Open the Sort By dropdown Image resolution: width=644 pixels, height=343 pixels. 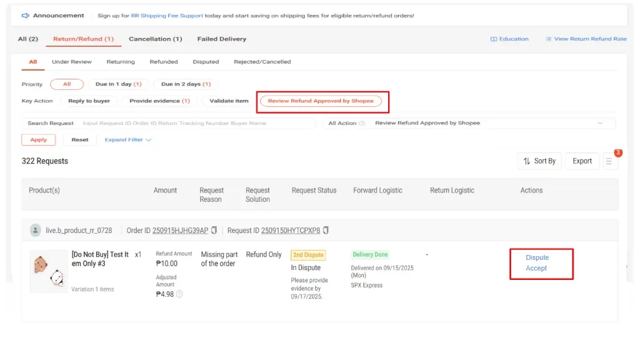tap(540, 161)
